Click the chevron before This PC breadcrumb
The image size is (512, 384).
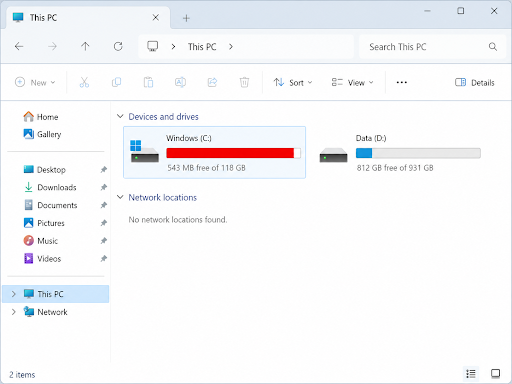tap(173, 47)
